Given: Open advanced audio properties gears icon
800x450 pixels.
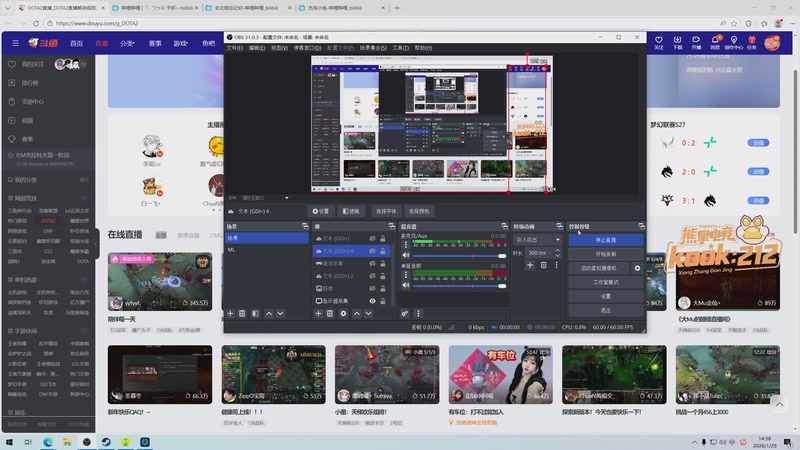Looking at the screenshot, I should tap(405, 313).
